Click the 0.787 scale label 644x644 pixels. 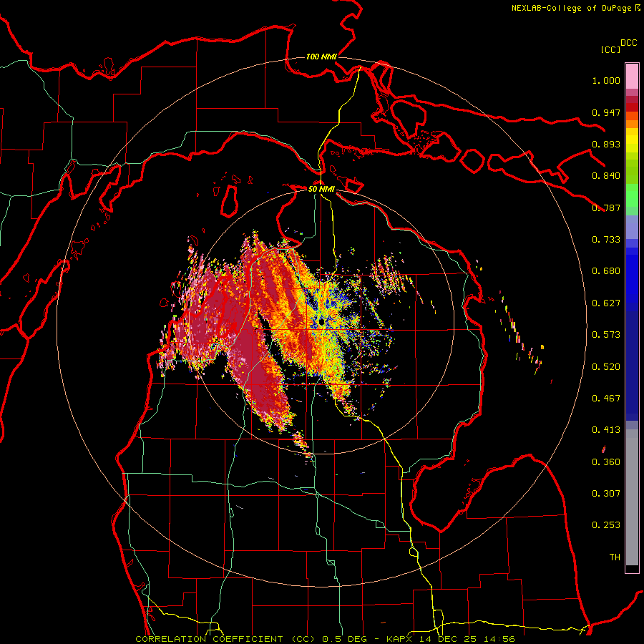click(x=606, y=208)
